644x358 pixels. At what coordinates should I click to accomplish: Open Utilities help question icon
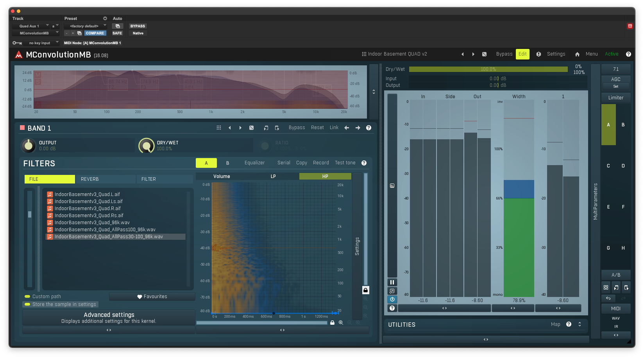pos(569,324)
